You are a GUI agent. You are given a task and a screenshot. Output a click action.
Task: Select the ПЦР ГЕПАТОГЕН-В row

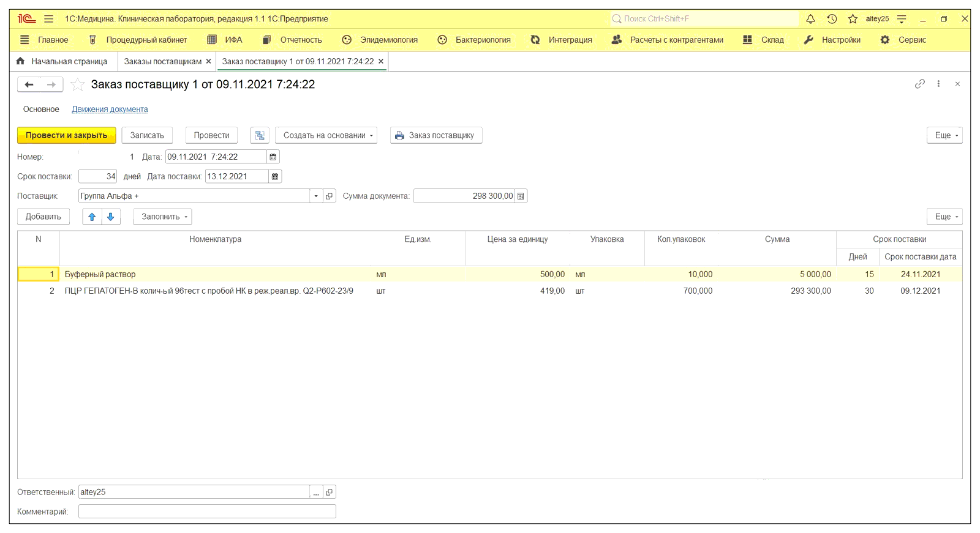click(x=489, y=291)
